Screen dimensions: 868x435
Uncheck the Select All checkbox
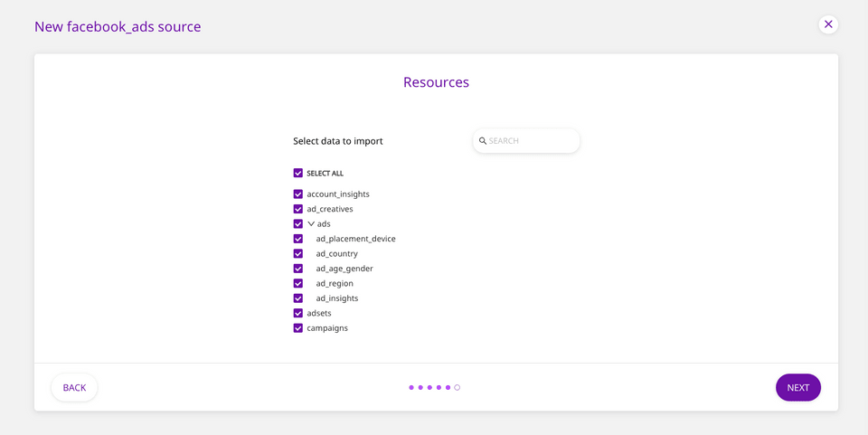(x=298, y=173)
